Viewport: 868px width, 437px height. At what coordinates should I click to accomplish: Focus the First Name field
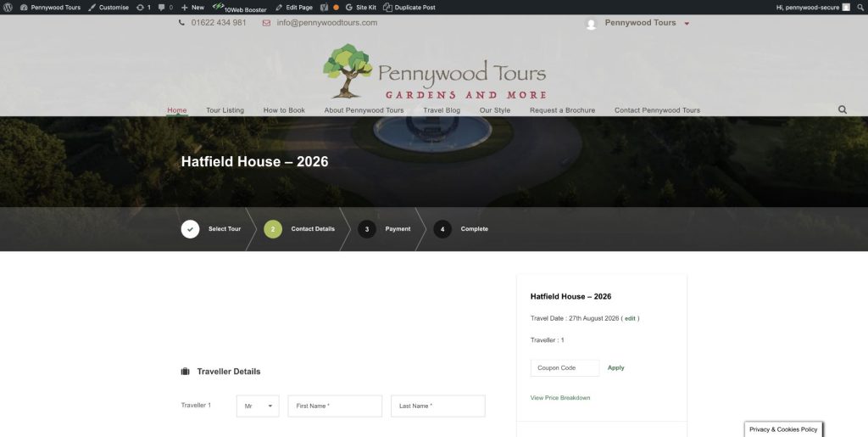(x=335, y=406)
